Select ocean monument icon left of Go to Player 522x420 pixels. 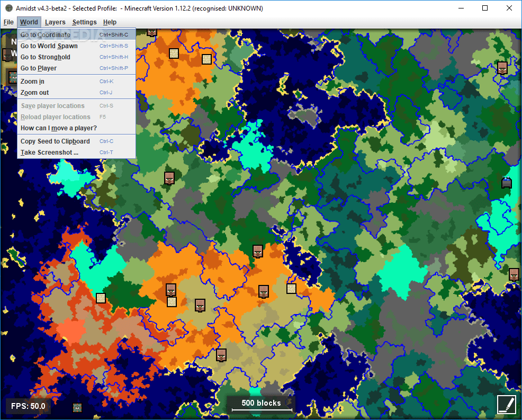coord(13,77)
